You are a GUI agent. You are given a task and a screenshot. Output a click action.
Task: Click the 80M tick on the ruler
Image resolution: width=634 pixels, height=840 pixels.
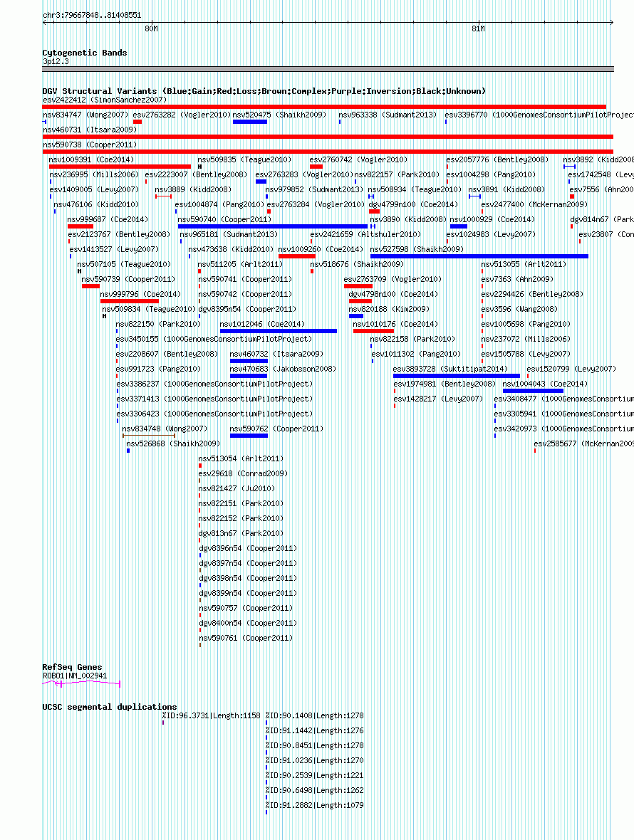coord(152,29)
